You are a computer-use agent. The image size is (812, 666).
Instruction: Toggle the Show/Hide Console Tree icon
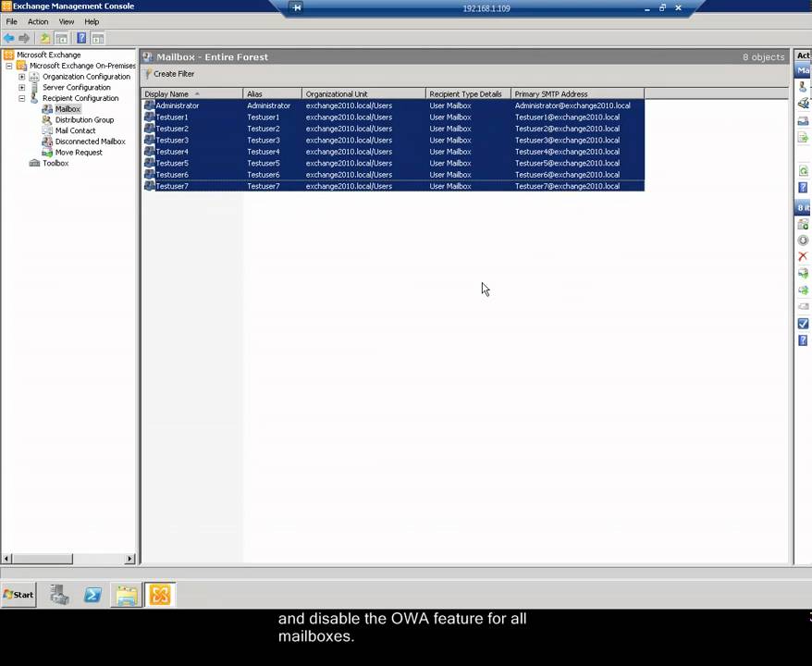(62, 38)
